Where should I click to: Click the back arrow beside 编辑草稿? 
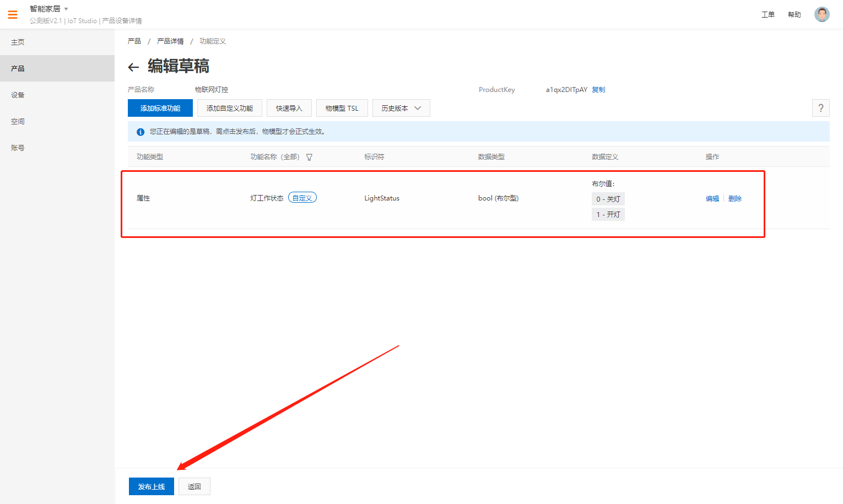point(133,67)
